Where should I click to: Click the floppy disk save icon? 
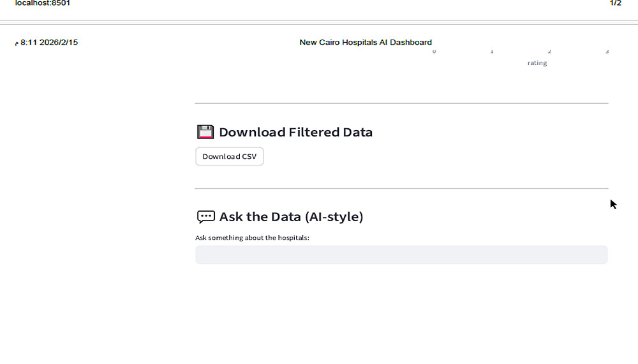tap(205, 132)
